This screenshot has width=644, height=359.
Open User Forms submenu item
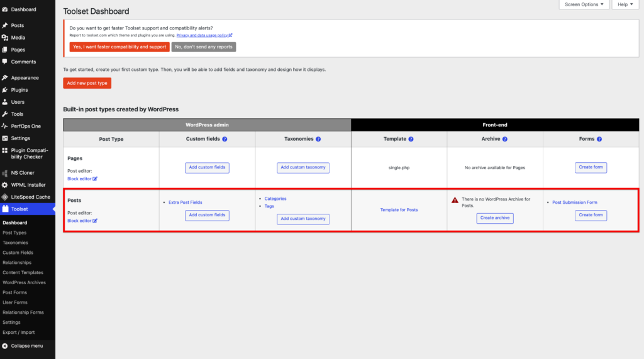[15, 302]
